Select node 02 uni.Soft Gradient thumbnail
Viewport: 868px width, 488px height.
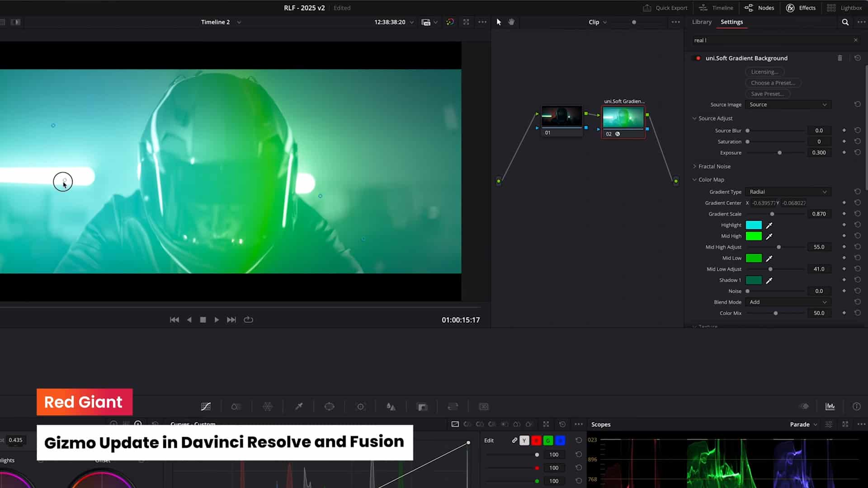tap(623, 117)
